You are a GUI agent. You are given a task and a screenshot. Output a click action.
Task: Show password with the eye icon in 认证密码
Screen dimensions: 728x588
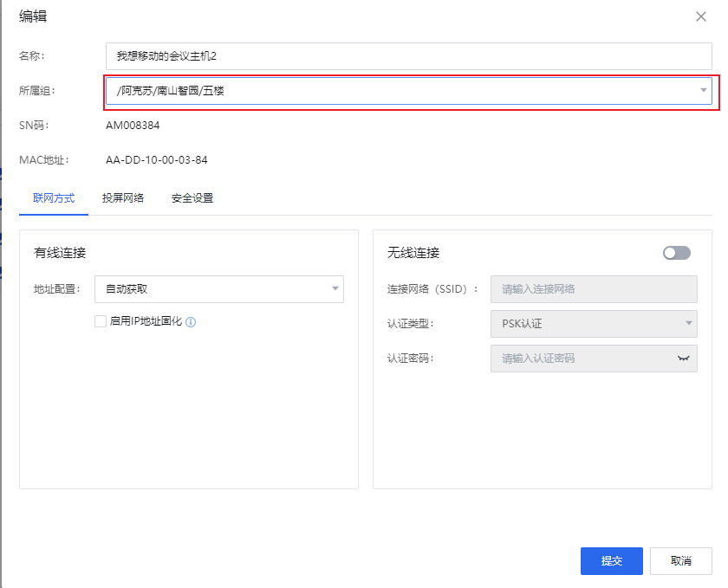683,359
